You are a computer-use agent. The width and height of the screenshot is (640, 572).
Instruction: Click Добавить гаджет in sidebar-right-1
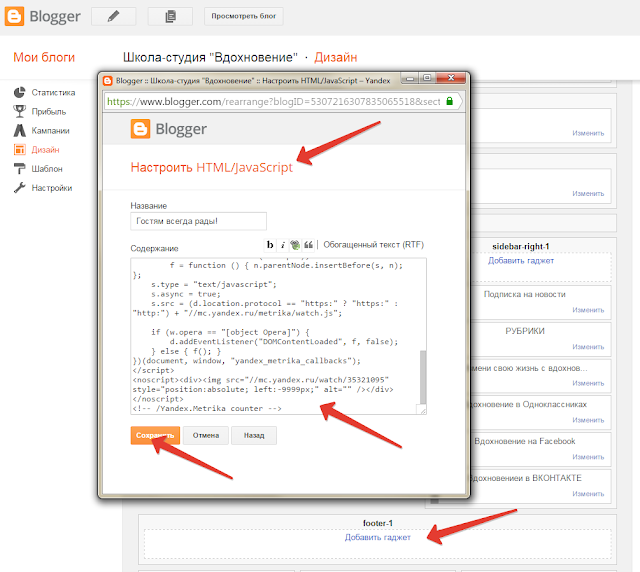(x=521, y=260)
